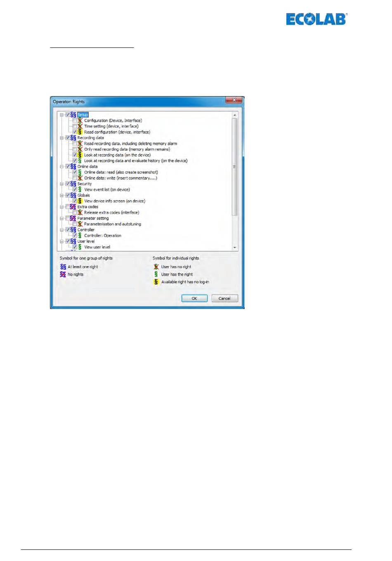This screenshot has height=561, width=392.
Task: Click the green icon beside Look at recording data and evaluate history
Action: click(80, 161)
